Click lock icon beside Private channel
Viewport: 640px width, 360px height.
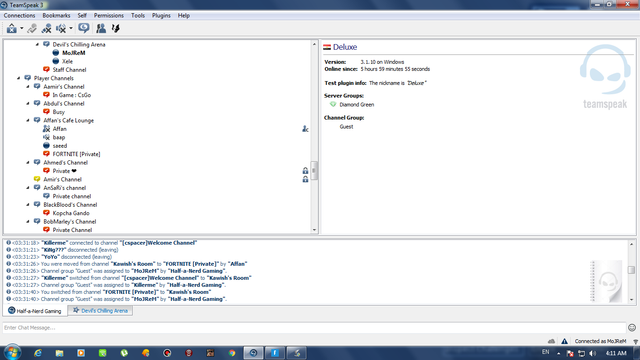click(x=305, y=171)
